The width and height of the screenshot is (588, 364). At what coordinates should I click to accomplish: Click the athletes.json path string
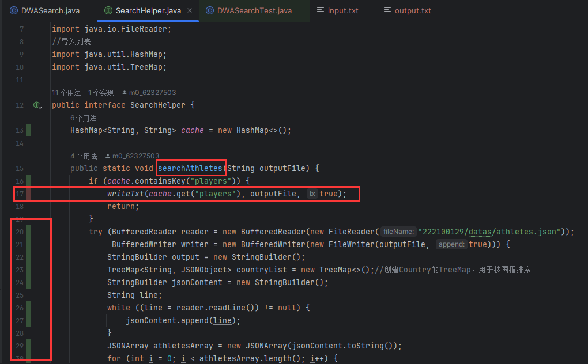(x=489, y=232)
